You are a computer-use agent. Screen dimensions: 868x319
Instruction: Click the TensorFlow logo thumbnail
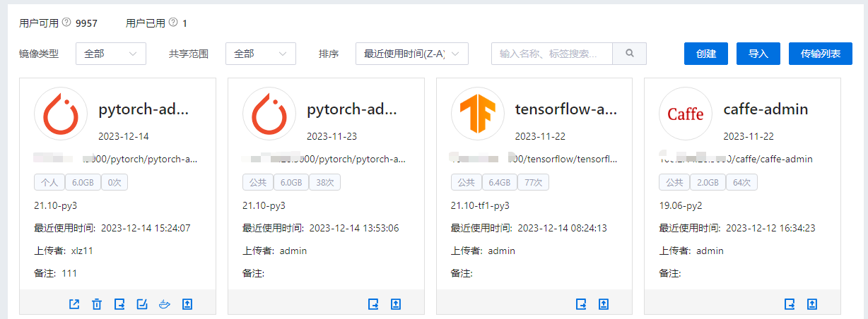[x=478, y=114]
